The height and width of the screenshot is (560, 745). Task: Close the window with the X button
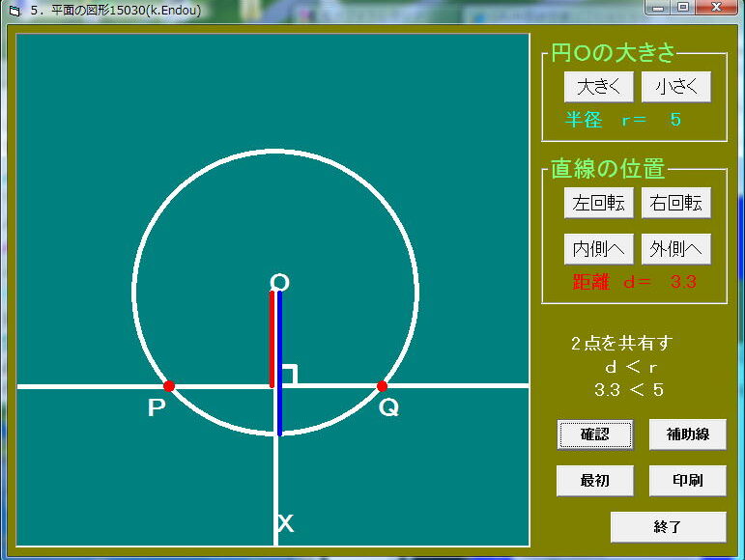[x=716, y=8]
